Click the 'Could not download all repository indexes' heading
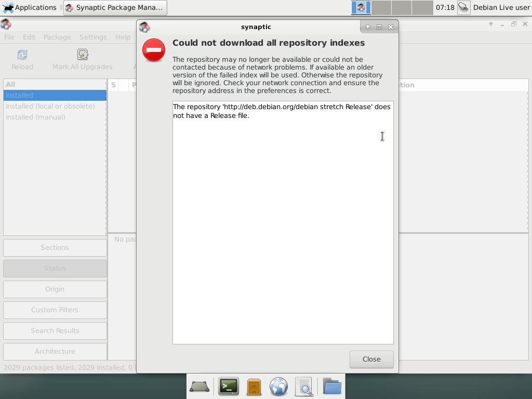 (x=269, y=43)
